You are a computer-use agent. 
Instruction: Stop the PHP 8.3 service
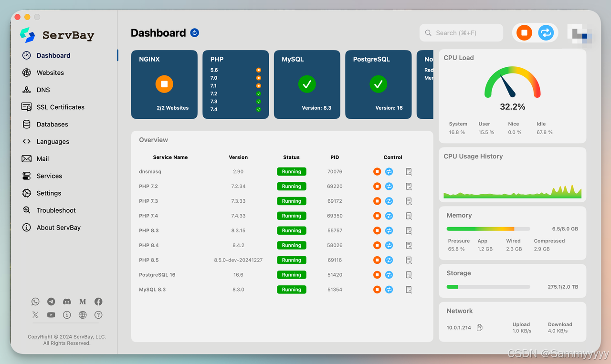coord(377,231)
